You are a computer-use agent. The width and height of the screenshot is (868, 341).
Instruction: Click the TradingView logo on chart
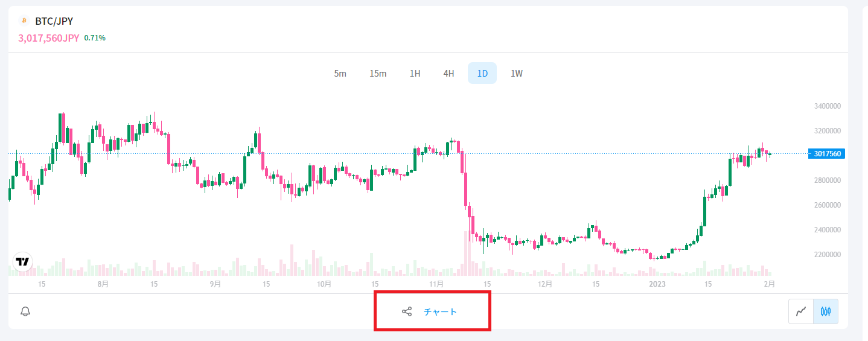point(23,262)
